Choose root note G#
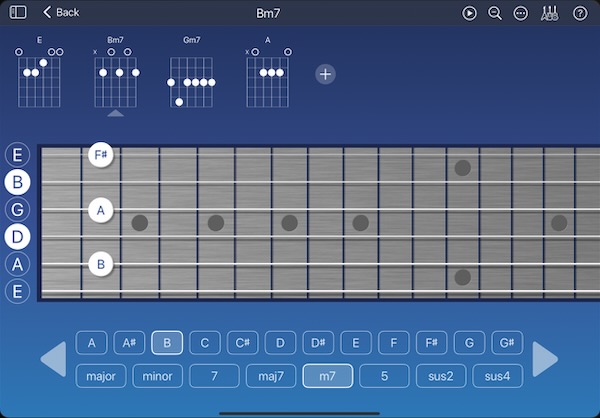Screen dimensions: 600x418 (507, 343)
